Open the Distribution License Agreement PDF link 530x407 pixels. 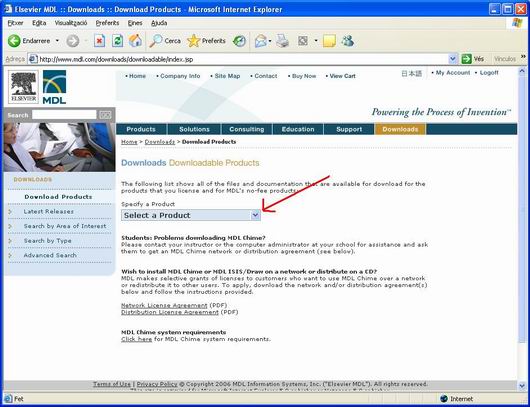(170, 312)
